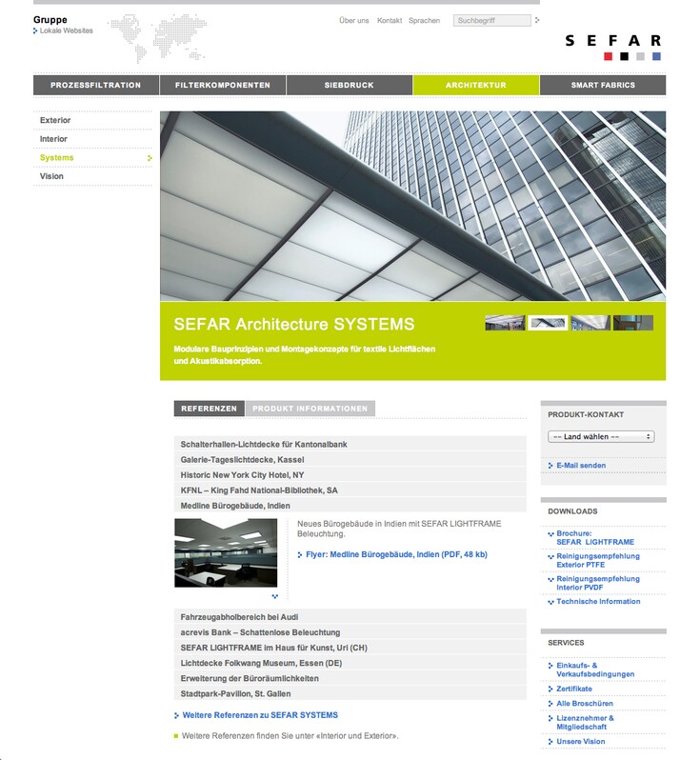Viewport: 700px width, 760px height.
Task: Click the Kontakt link
Action: 390,20
